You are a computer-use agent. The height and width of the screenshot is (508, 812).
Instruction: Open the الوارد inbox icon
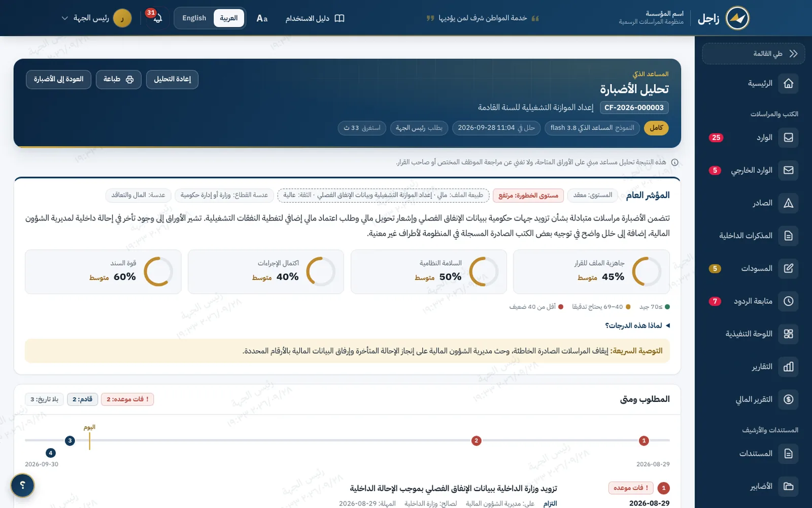pyautogui.click(x=788, y=138)
